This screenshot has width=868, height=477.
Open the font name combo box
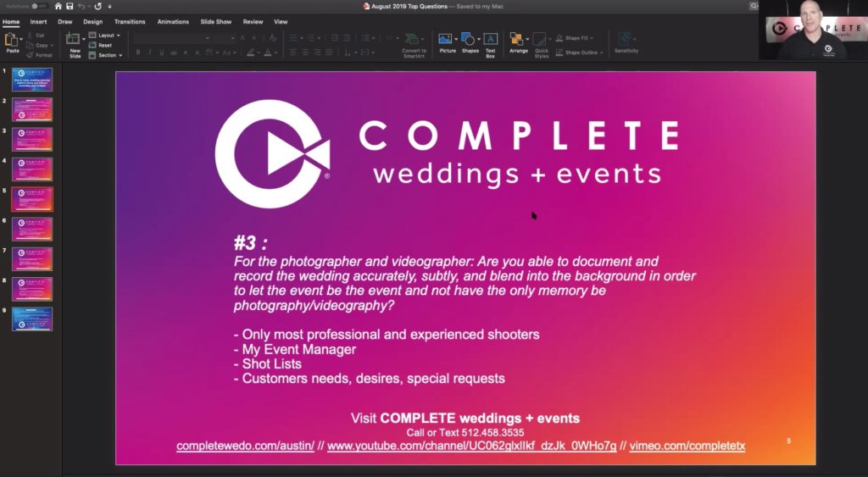point(173,37)
